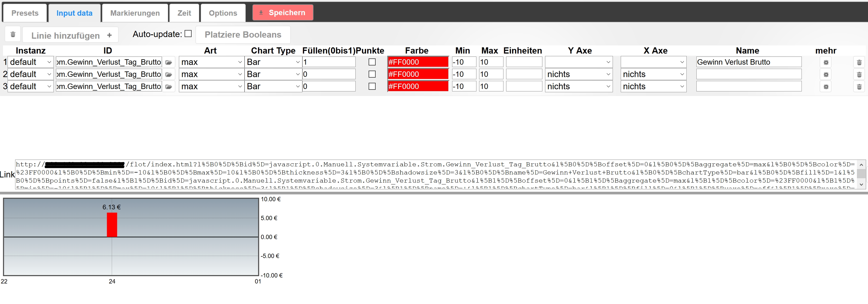Open gear settings for row 2
Image resolution: width=868 pixels, height=304 pixels.
tap(826, 75)
